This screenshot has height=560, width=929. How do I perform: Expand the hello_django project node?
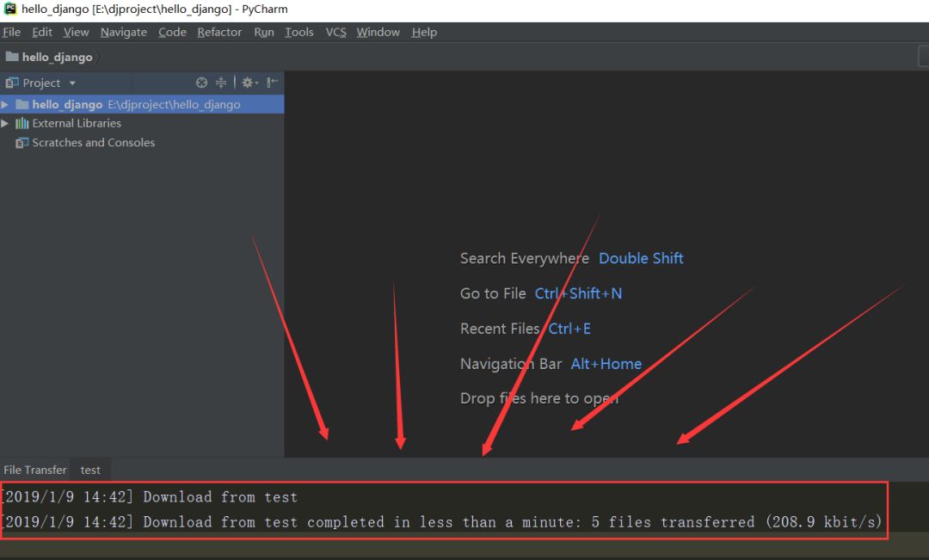pos(6,103)
